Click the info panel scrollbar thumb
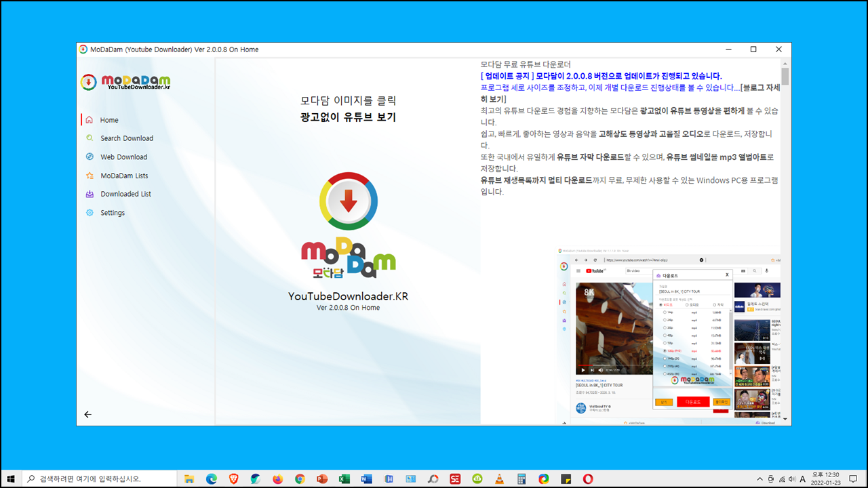The width and height of the screenshot is (868, 488). pos(785,75)
